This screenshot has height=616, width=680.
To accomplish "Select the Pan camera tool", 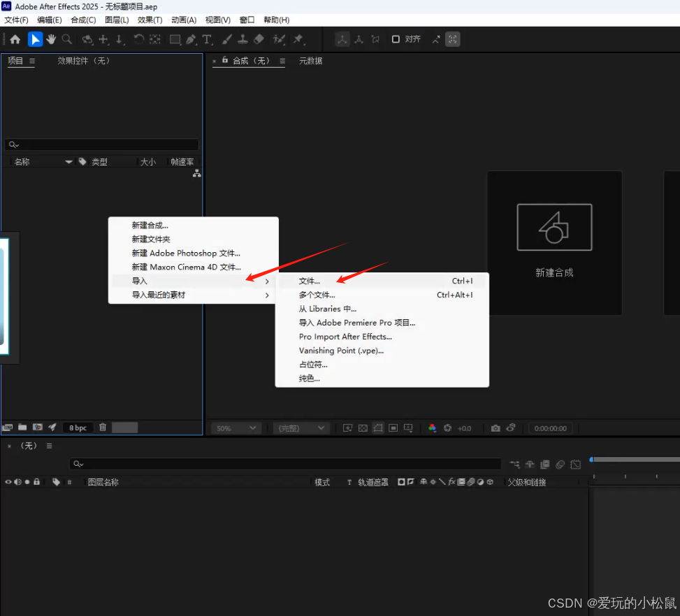I will tap(103, 39).
